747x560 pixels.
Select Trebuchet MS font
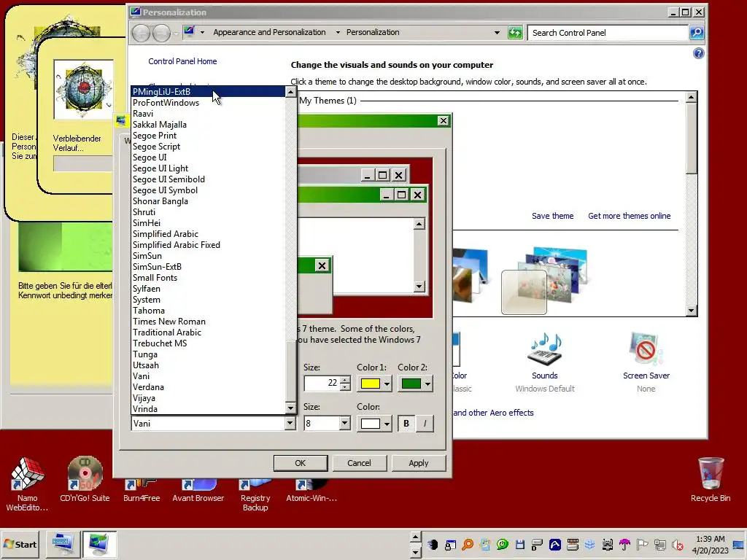[x=209, y=343]
